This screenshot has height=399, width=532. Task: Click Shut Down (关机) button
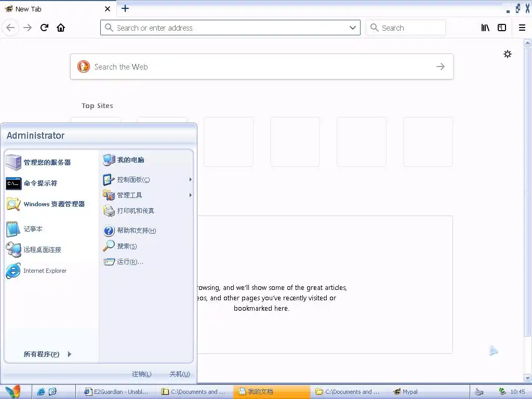(x=179, y=374)
